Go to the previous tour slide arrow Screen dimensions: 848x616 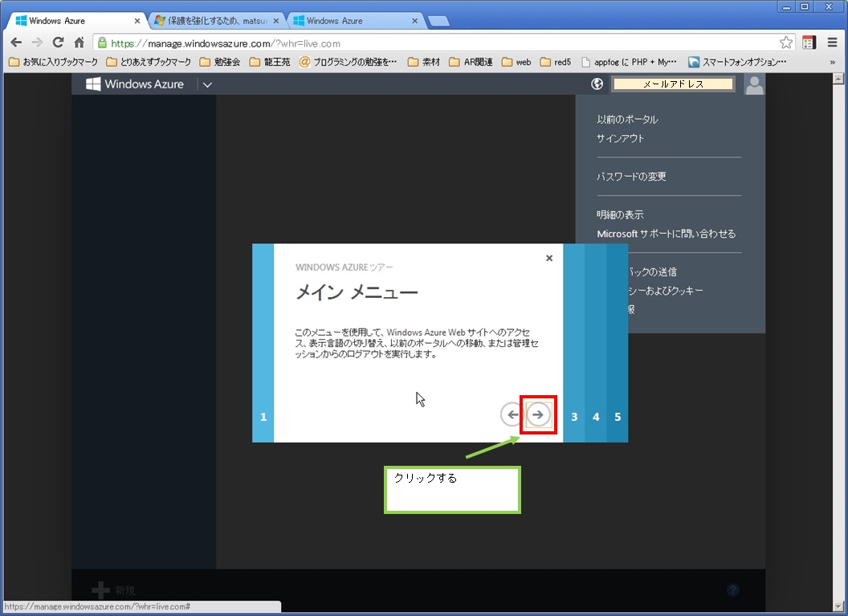pos(512,414)
